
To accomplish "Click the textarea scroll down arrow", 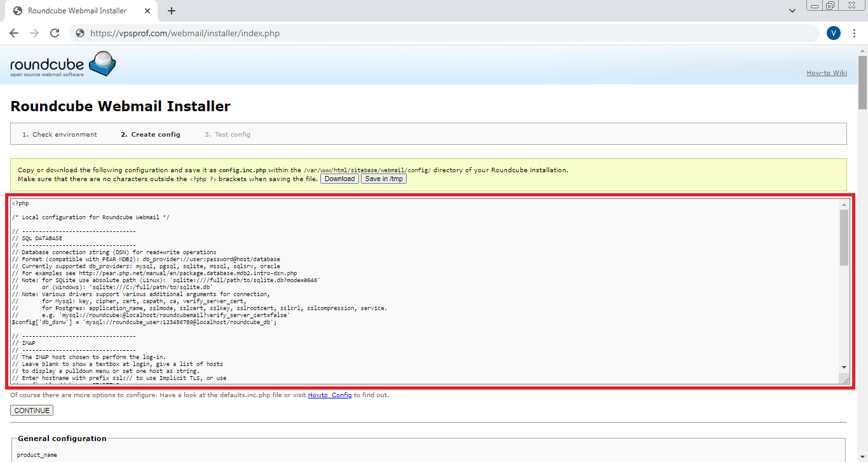I will 844,367.
